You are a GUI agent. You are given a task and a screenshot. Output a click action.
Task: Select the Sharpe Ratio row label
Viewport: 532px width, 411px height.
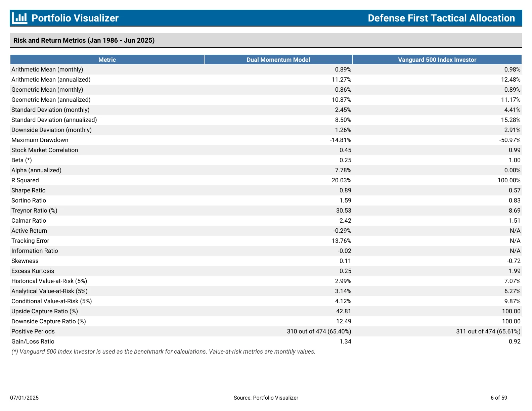(x=29, y=190)
